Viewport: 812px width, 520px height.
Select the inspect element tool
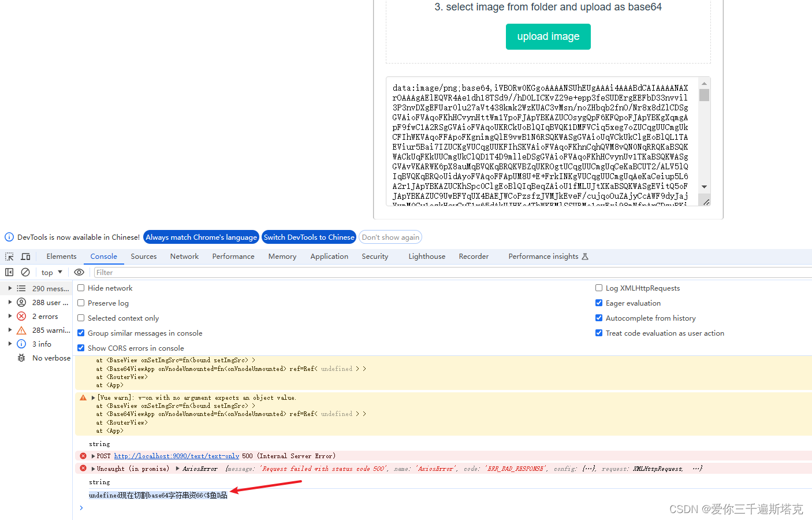point(9,256)
